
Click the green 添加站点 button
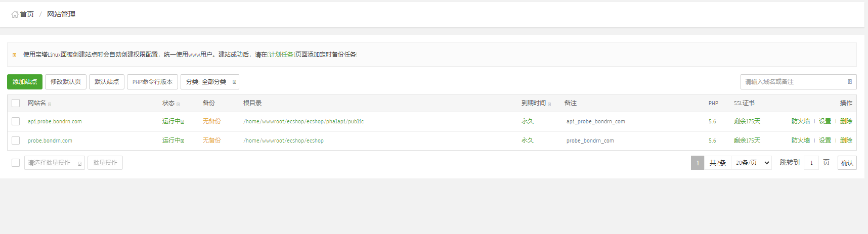coord(25,82)
